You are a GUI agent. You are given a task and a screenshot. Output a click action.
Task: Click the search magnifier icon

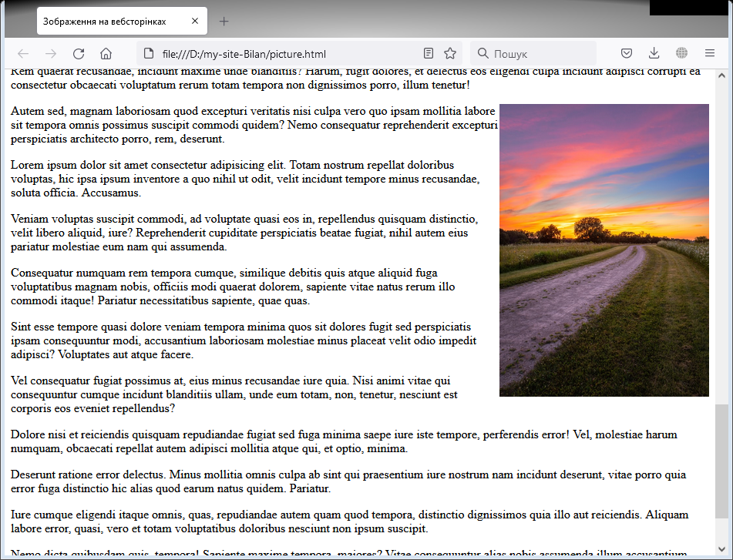483,53
